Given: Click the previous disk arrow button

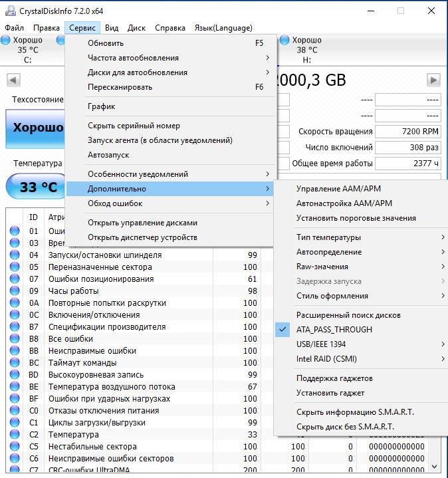Looking at the screenshot, I should click(13, 80).
